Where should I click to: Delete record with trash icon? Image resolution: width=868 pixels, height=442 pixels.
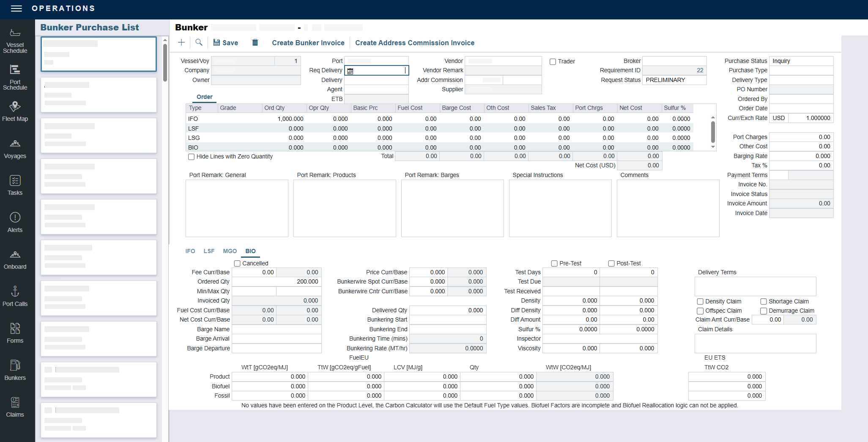tap(255, 43)
